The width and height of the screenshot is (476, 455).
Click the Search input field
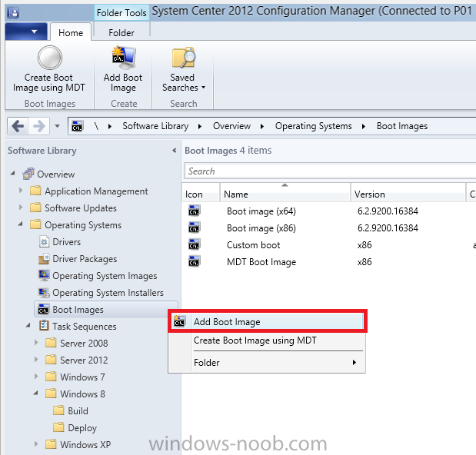[x=330, y=171]
